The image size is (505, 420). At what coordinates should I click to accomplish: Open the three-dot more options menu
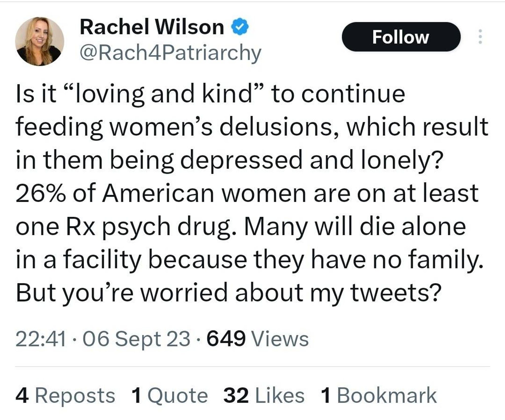tap(480, 37)
